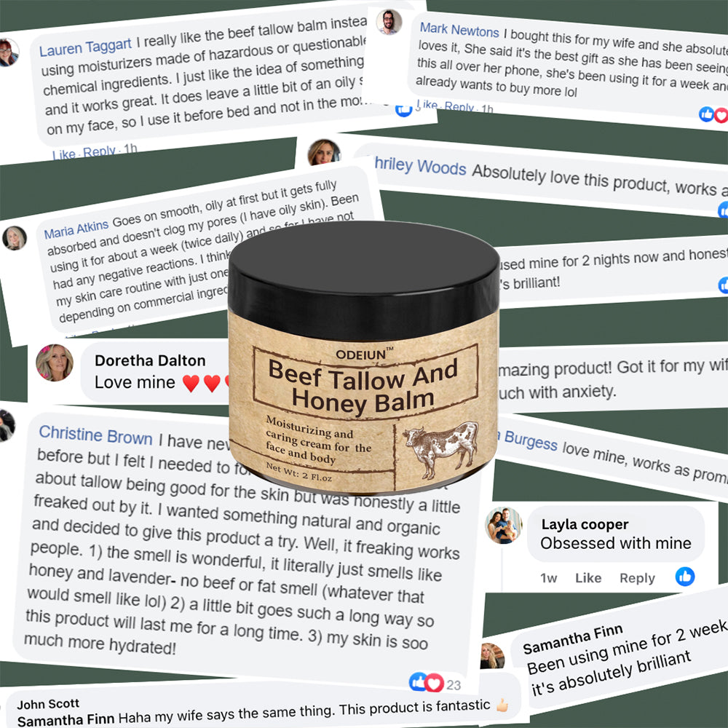This screenshot has width=728, height=728.
Task: Click Mark Newtons' avatar
Action: pyautogui.click(x=389, y=22)
